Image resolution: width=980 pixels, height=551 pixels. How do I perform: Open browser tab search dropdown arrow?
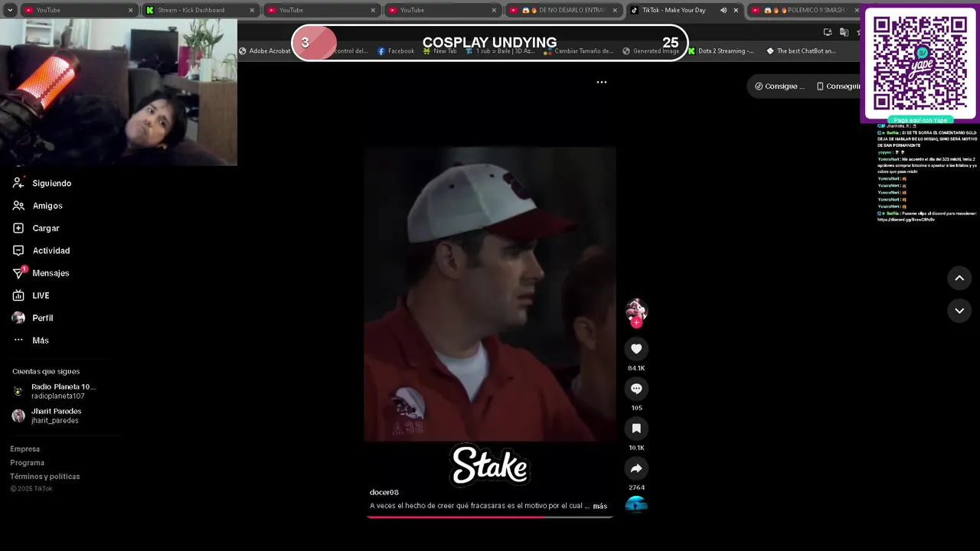pos(10,10)
